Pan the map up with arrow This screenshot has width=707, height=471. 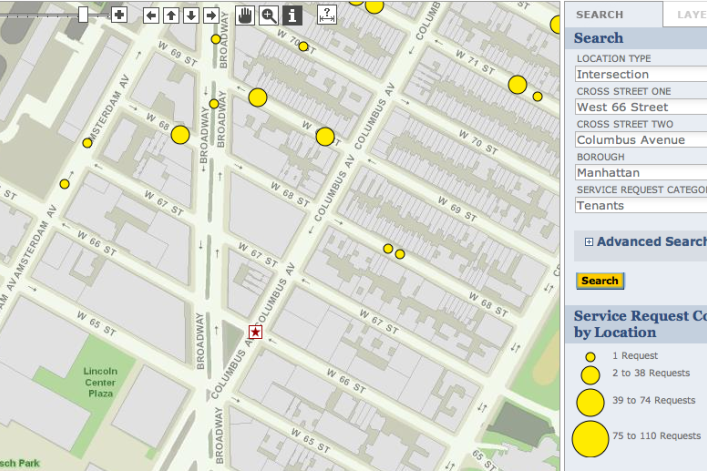[x=171, y=15]
